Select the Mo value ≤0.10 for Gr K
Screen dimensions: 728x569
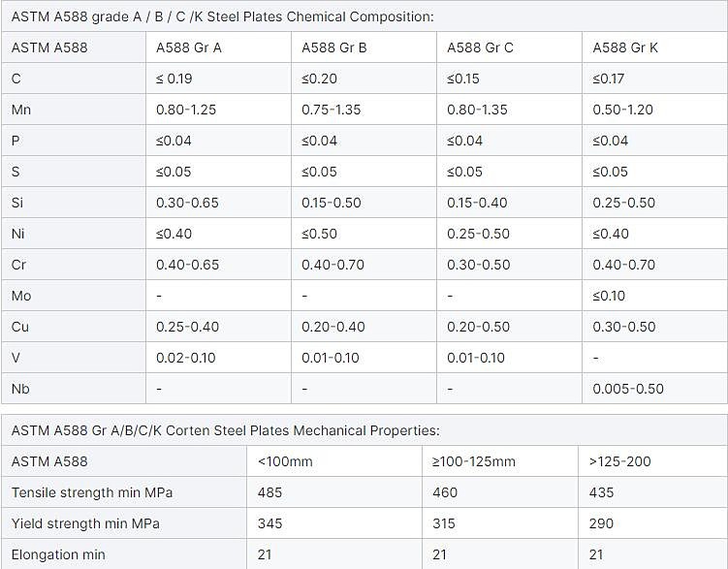click(x=609, y=296)
